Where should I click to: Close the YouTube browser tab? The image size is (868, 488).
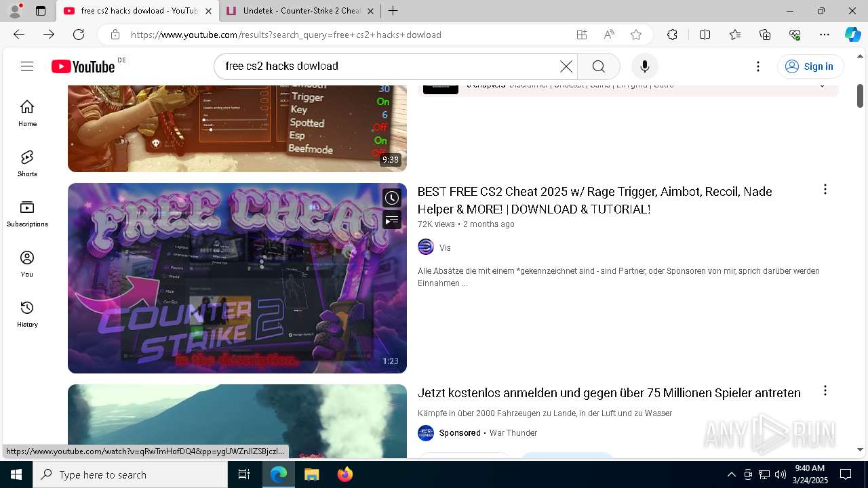coord(208,11)
